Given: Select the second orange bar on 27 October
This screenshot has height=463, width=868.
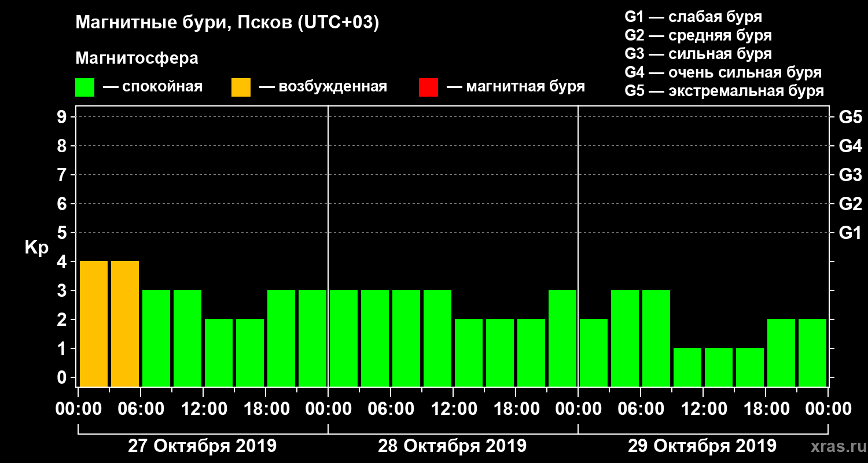Looking at the screenshot, I should 125,324.
